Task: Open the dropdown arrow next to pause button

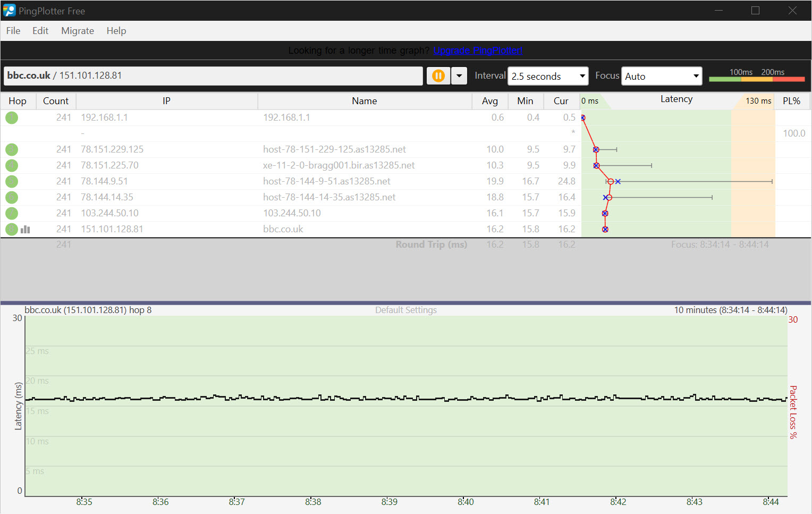Action: tap(459, 76)
